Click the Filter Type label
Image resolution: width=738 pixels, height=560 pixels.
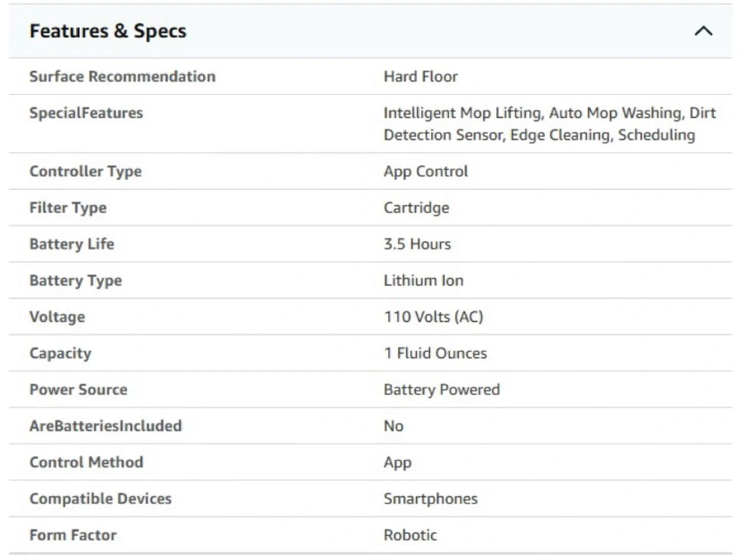pyautogui.click(x=68, y=208)
